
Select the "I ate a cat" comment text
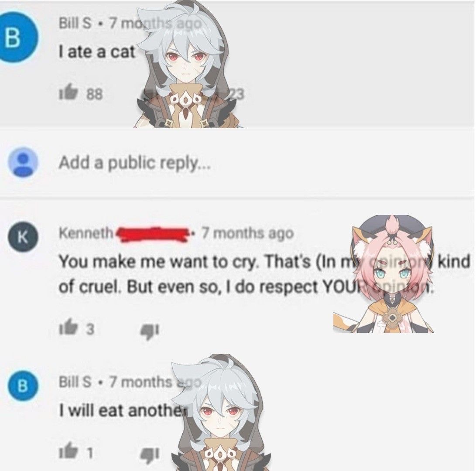(96, 52)
